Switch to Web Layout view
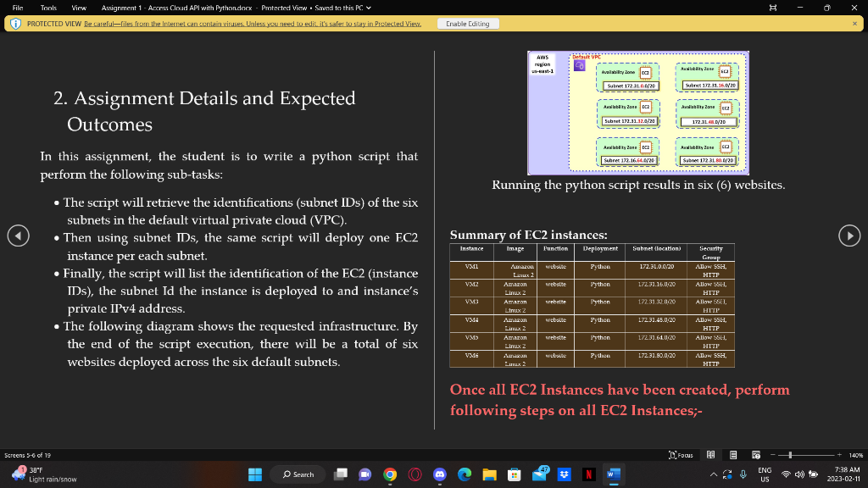Screen dimensions: 868x488 755,455
